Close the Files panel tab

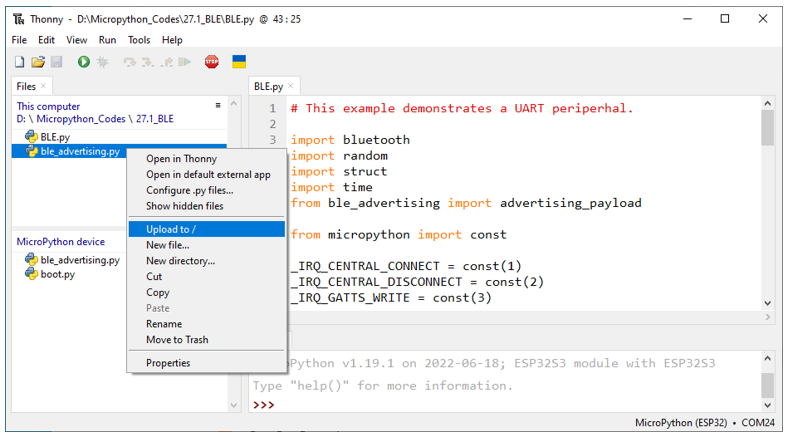[43, 86]
